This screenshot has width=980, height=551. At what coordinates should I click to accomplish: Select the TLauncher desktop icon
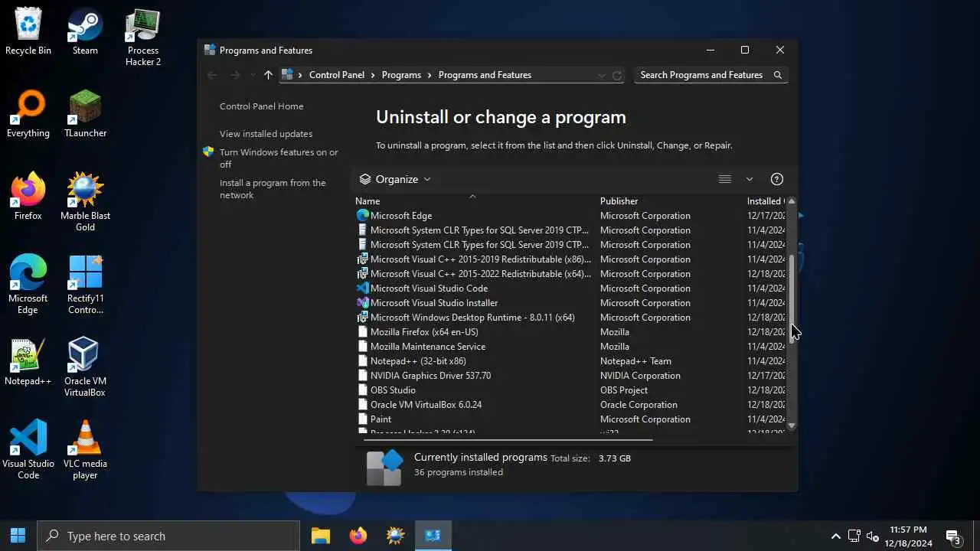[x=85, y=114]
